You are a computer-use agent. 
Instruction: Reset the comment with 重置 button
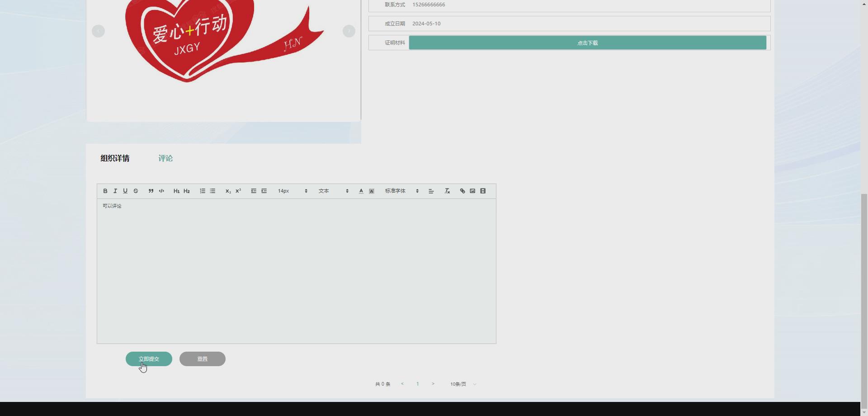[203, 359]
